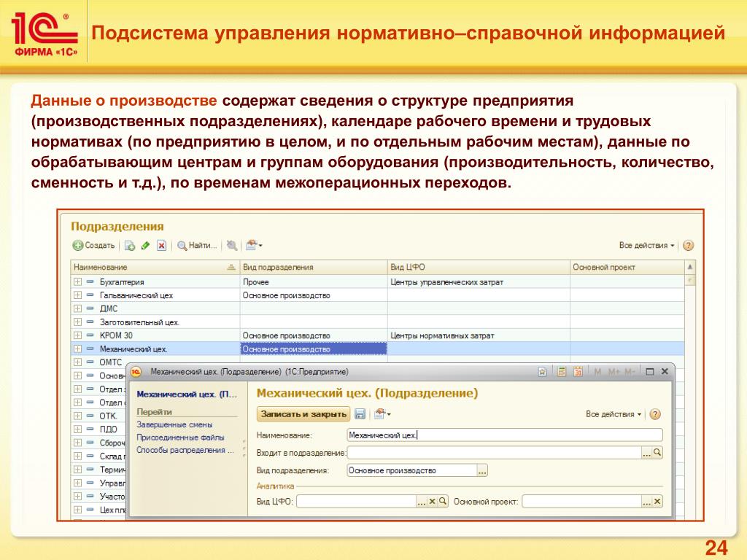Open the create-based-on dropdown icon in list toolbar
Screen dimensions: 747x560
point(253,246)
